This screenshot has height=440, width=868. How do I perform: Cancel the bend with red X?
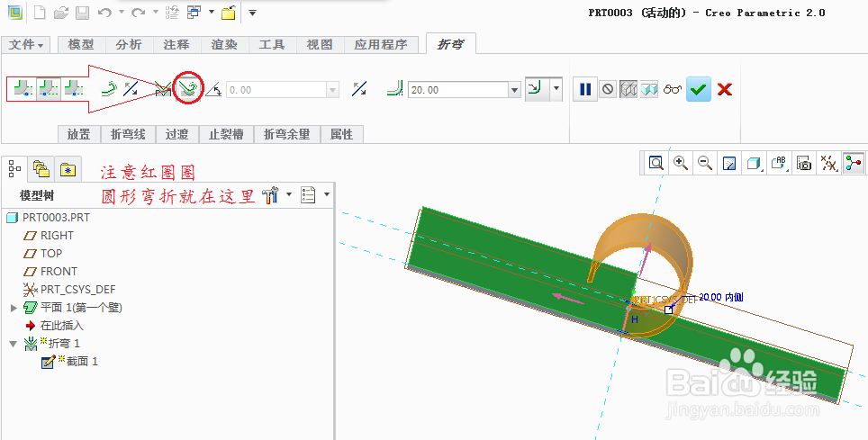coord(725,89)
